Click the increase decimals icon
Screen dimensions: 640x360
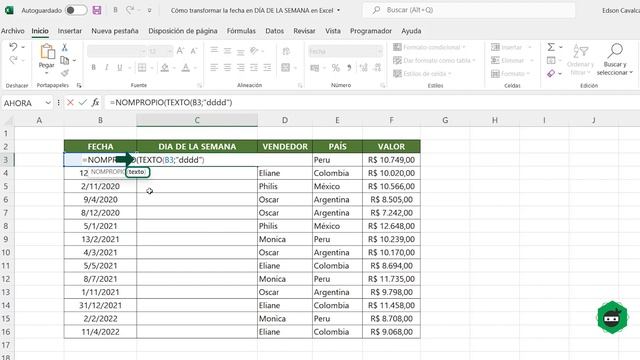point(363,68)
